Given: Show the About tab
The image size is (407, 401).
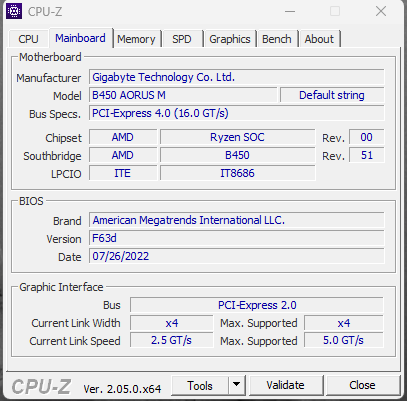Looking at the screenshot, I should 319,39.
